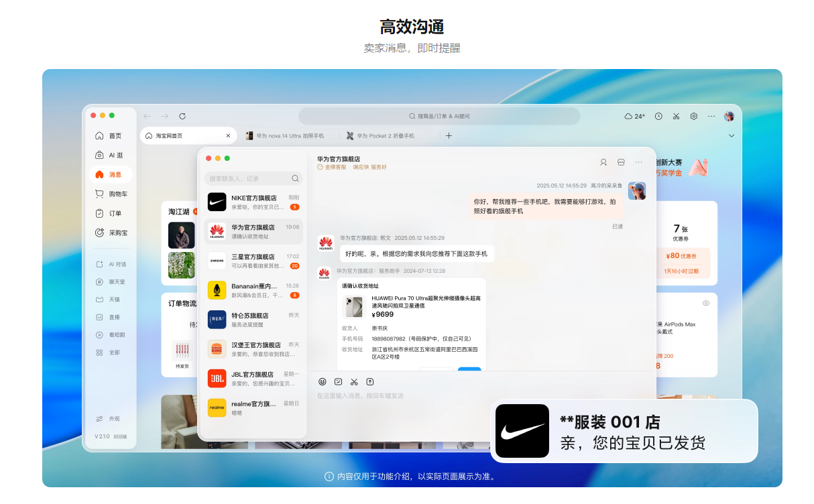
Task: Open the top bar three-dot more menu
Action: [711, 116]
